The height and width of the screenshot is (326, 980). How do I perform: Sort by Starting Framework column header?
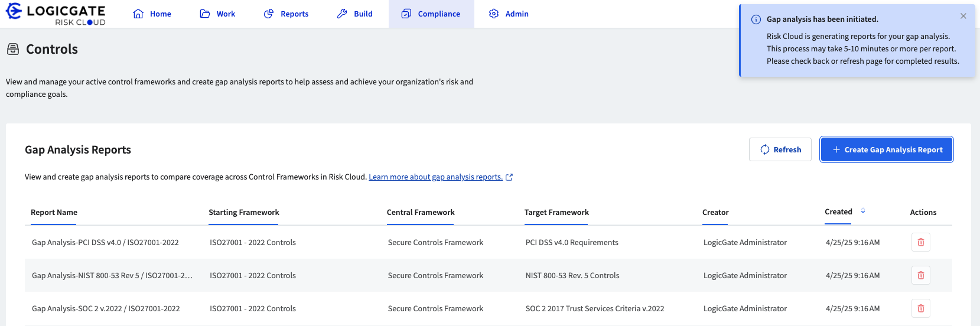click(244, 212)
